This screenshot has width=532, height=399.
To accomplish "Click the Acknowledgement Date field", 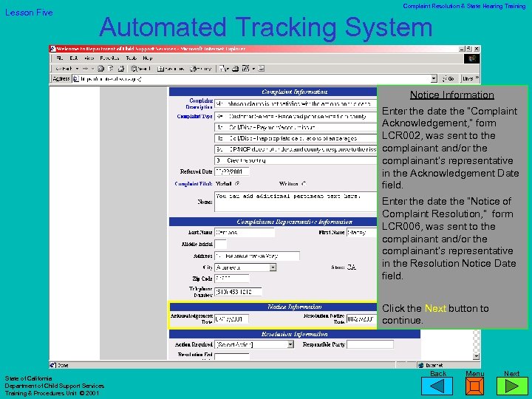I will (x=232, y=319).
